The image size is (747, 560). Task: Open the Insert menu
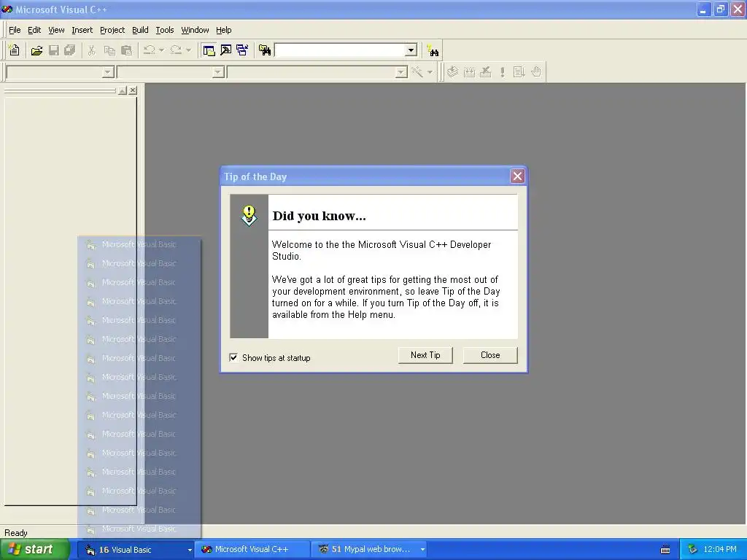(82, 30)
